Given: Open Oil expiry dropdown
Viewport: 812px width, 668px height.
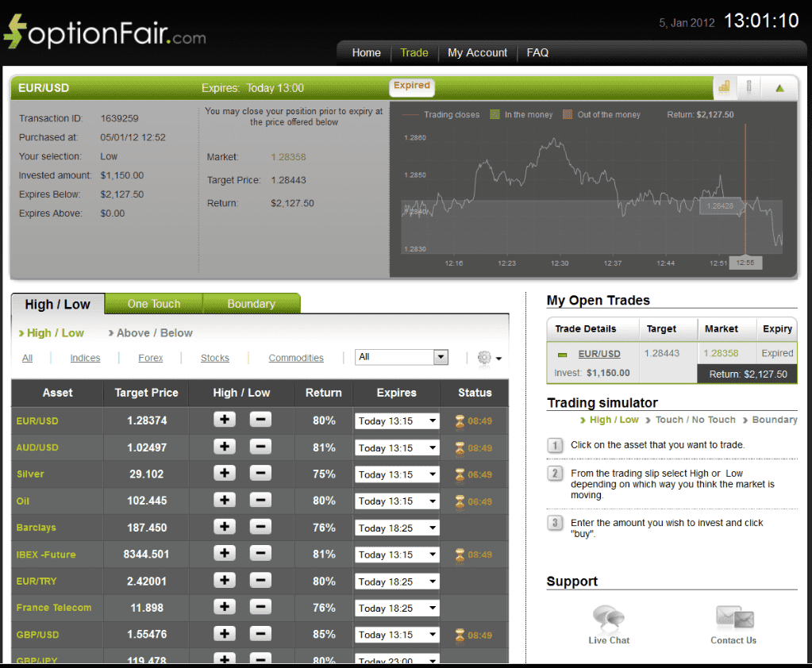Looking at the screenshot, I should pyautogui.click(x=397, y=501).
